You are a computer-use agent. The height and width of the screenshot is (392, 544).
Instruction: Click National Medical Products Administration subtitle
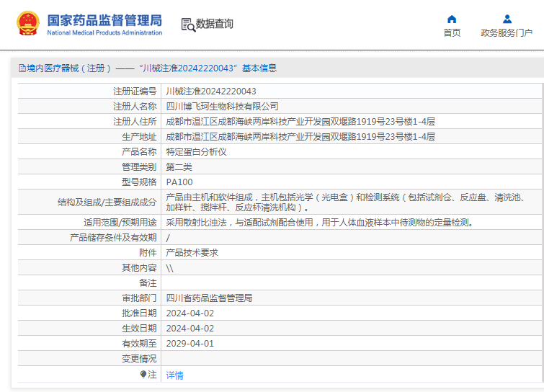click(104, 32)
